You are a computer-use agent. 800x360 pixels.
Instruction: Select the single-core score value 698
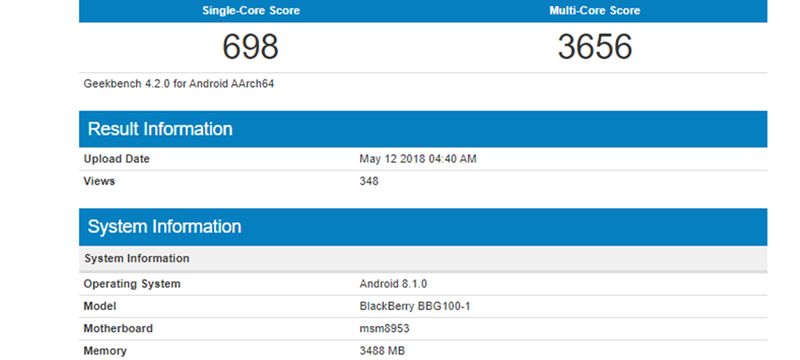tap(250, 47)
